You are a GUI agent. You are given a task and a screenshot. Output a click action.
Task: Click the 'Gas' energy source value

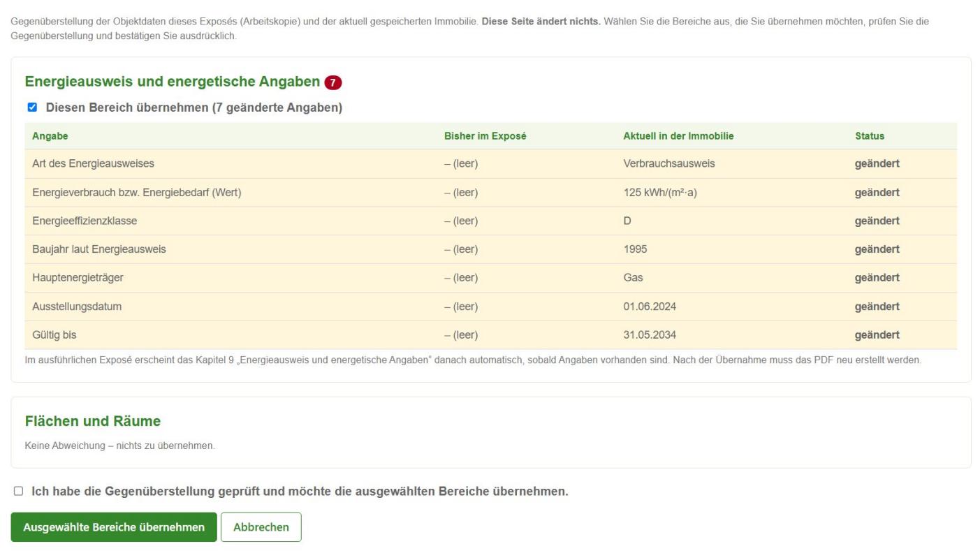pyautogui.click(x=633, y=278)
